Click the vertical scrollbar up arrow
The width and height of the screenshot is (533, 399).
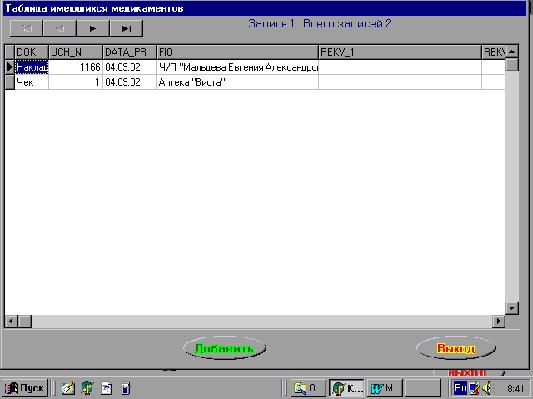click(512, 52)
